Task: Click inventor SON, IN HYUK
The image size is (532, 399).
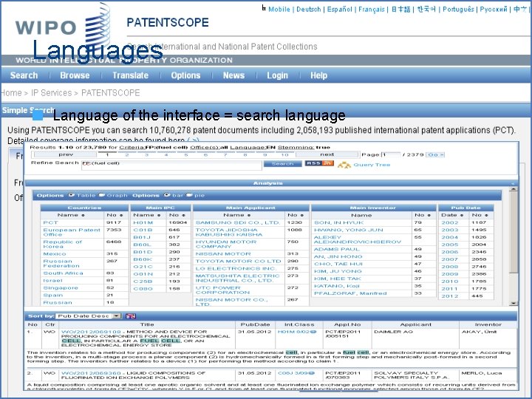Action: tap(338, 222)
